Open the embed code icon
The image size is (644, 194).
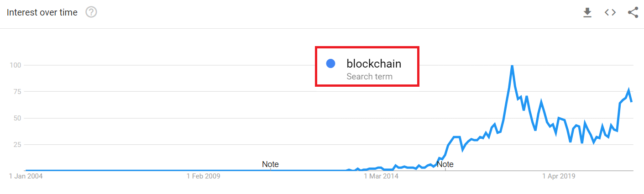(610, 12)
